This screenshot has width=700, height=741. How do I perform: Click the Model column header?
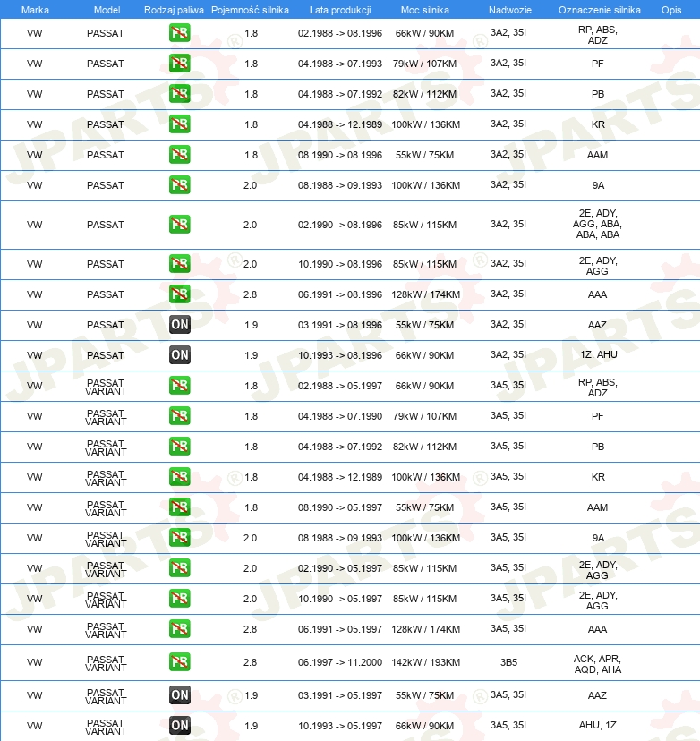(x=107, y=10)
